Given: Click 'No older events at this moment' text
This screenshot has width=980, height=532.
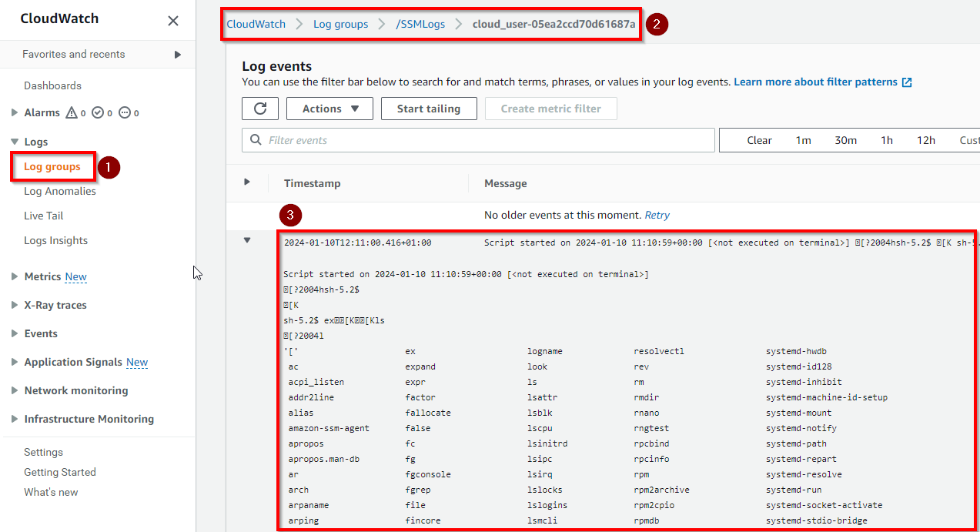Looking at the screenshot, I should [x=563, y=215].
